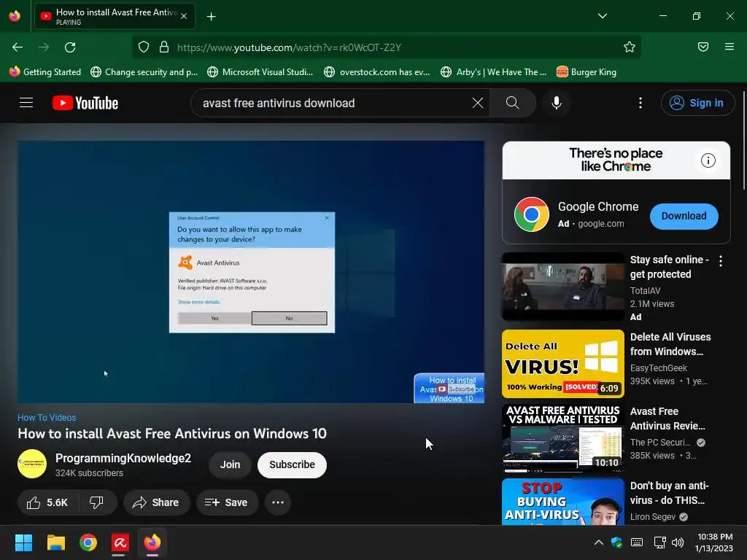
Task: Open Change security and p... bookmark
Action: 144,72
